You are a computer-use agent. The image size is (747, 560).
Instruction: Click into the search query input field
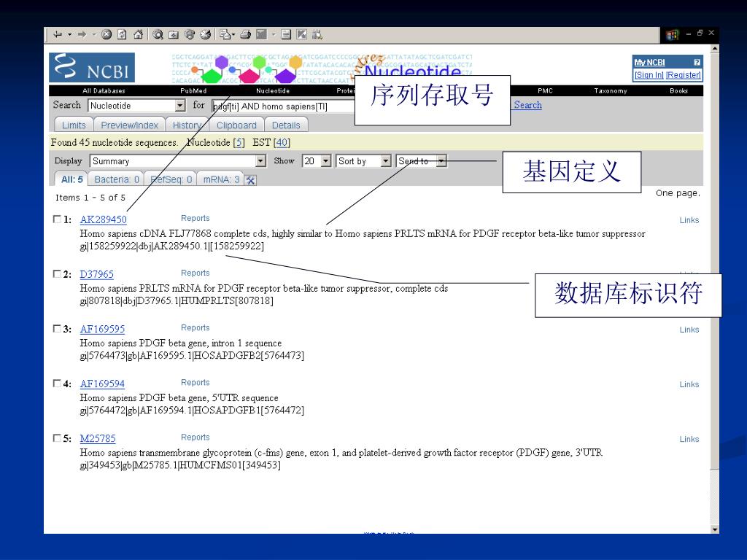284,106
